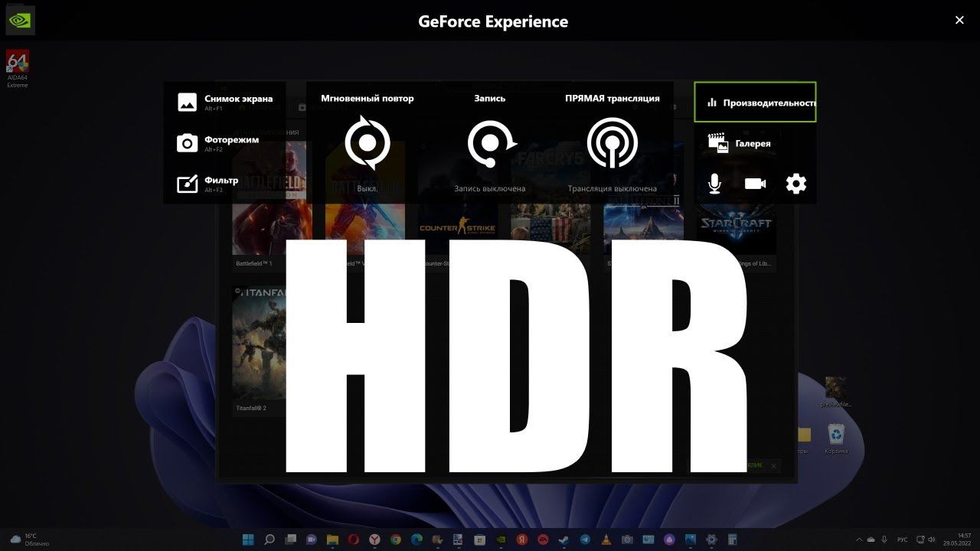Open the Производительность performance panel
The height and width of the screenshot is (551, 980).
click(x=755, y=103)
